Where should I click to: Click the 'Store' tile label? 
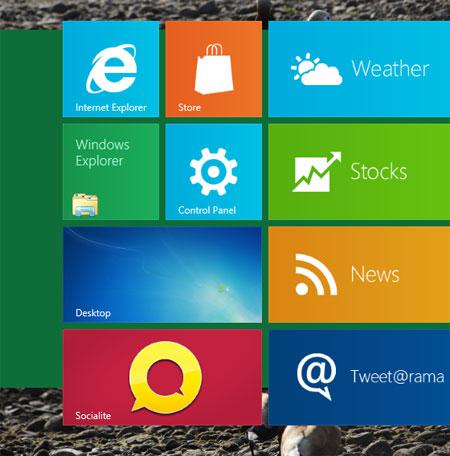189,107
